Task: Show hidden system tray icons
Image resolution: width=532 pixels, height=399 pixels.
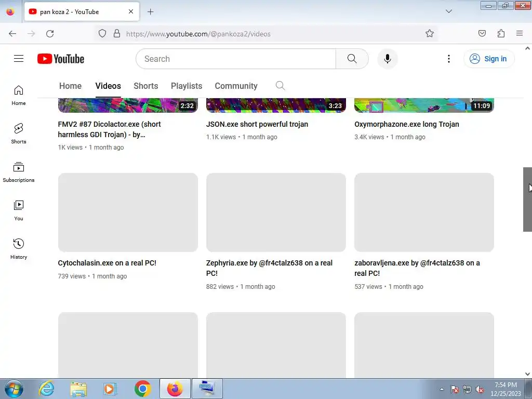Action: point(442,390)
